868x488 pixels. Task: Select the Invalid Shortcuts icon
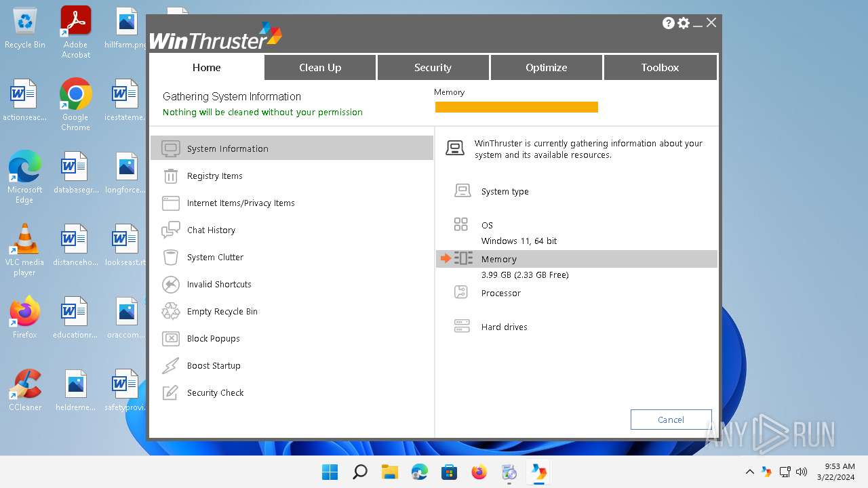(x=171, y=284)
